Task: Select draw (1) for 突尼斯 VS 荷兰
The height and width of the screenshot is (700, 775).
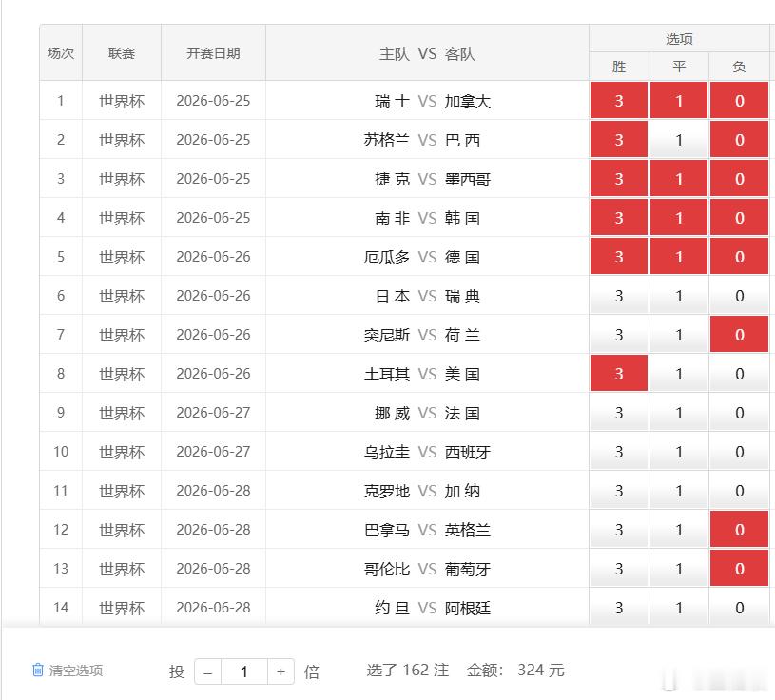Action: [679, 335]
